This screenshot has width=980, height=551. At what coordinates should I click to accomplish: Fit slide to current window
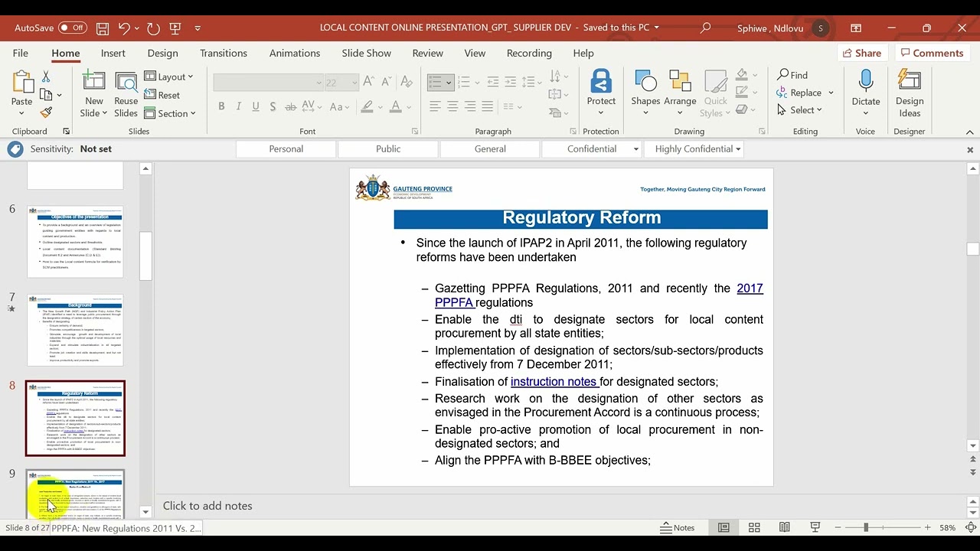point(971,527)
